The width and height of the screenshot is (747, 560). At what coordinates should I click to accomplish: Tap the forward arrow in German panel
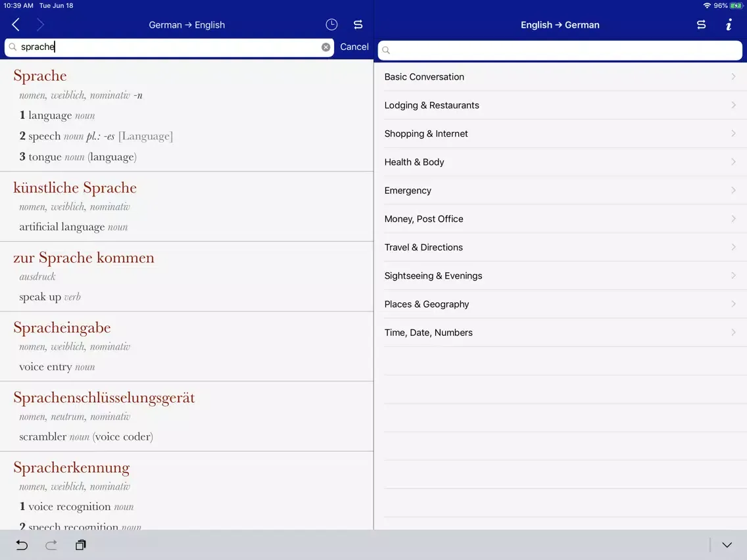coord(41,25)
